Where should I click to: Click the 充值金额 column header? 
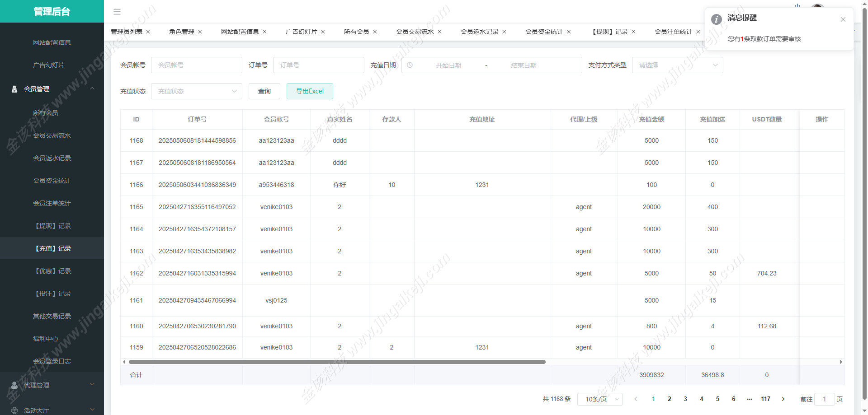coord(651,119)
